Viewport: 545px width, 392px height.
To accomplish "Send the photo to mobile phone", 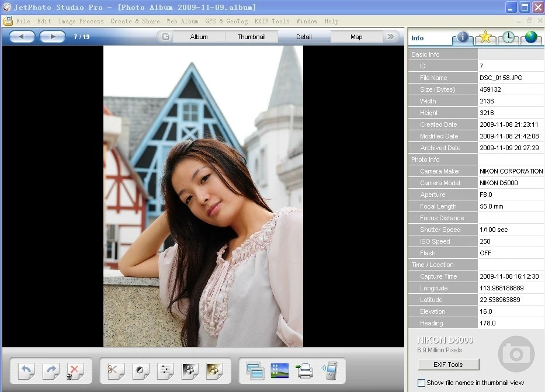I will [x=329, y=371].
